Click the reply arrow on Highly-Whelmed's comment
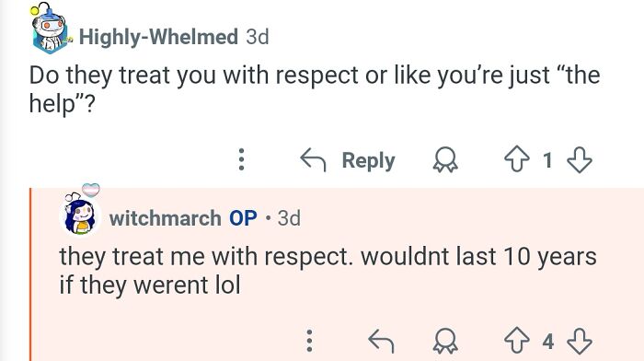The height and width of the screenshot is (361, 644). pyautogui.click(x=313, y=159)
